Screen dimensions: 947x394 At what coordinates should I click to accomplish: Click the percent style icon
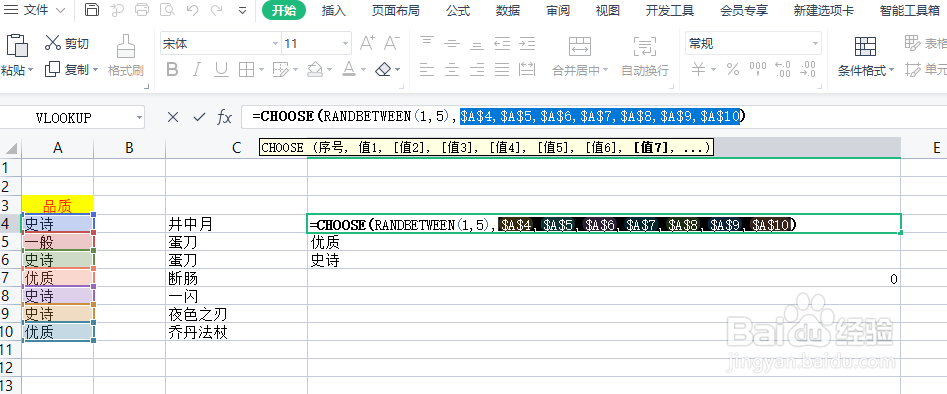tap(733, 69)
